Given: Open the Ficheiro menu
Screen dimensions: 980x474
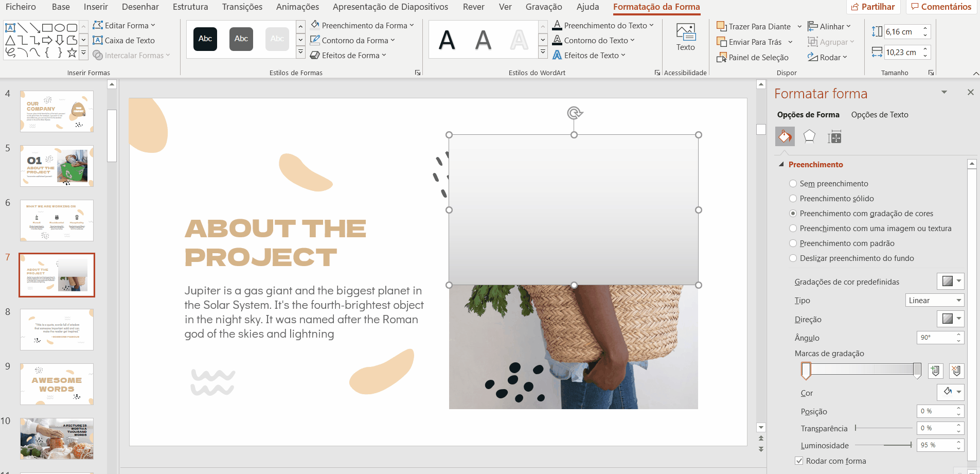Looking at the screenshot, I should (x=21, y=7).
